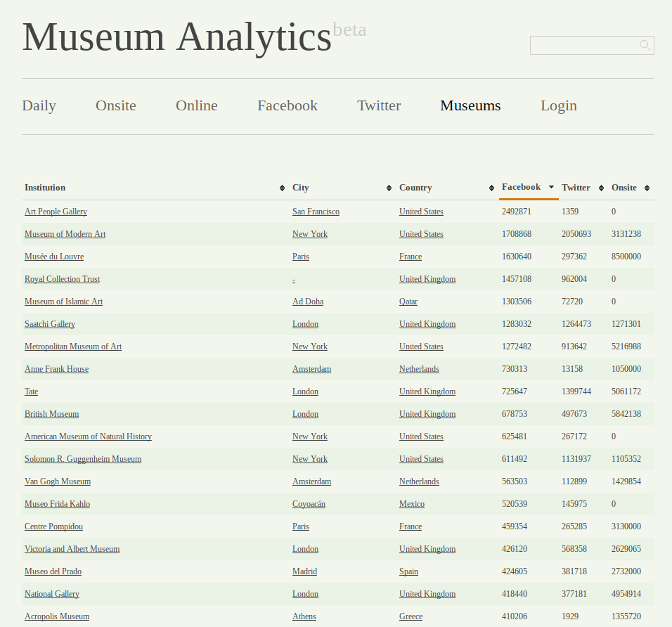Open Van Gogh Museum link
This screenshot has height=627, width=672.
58,481
